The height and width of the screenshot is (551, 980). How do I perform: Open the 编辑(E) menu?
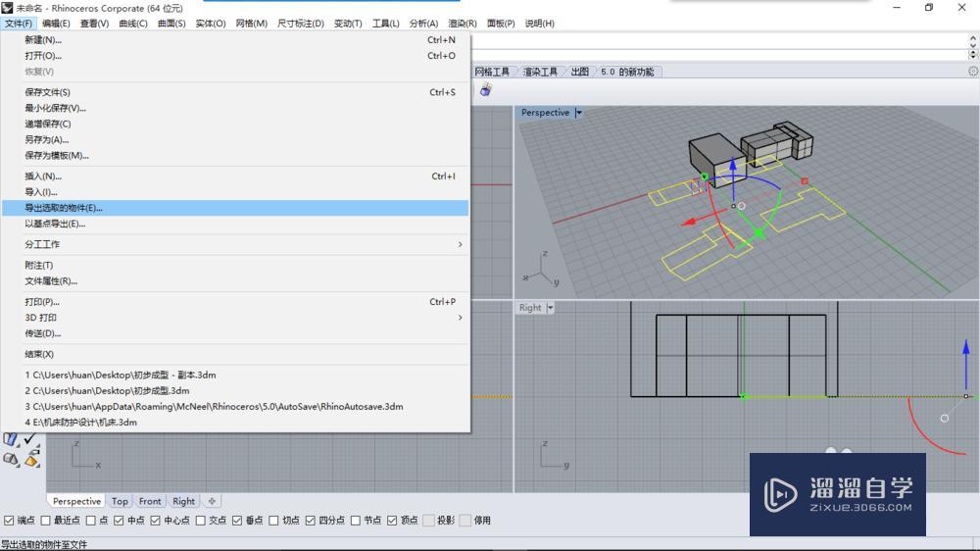click(56, 24)
